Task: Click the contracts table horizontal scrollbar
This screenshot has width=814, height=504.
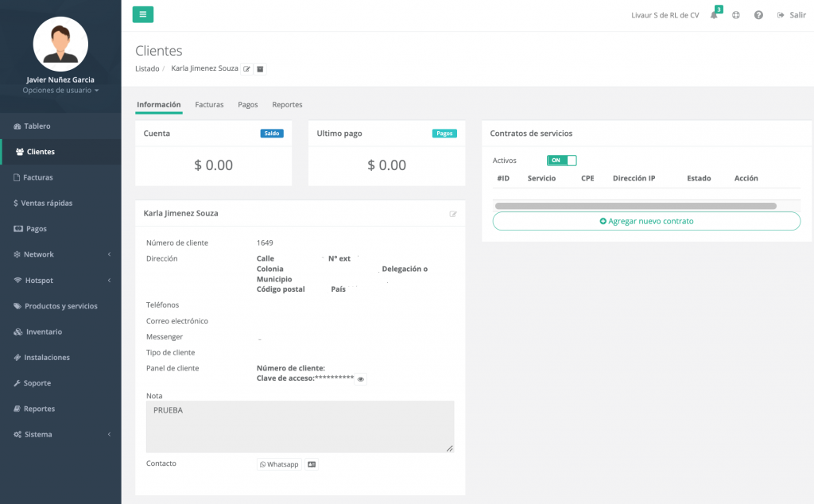Action: pyautogui.click(x=635, y=206)
